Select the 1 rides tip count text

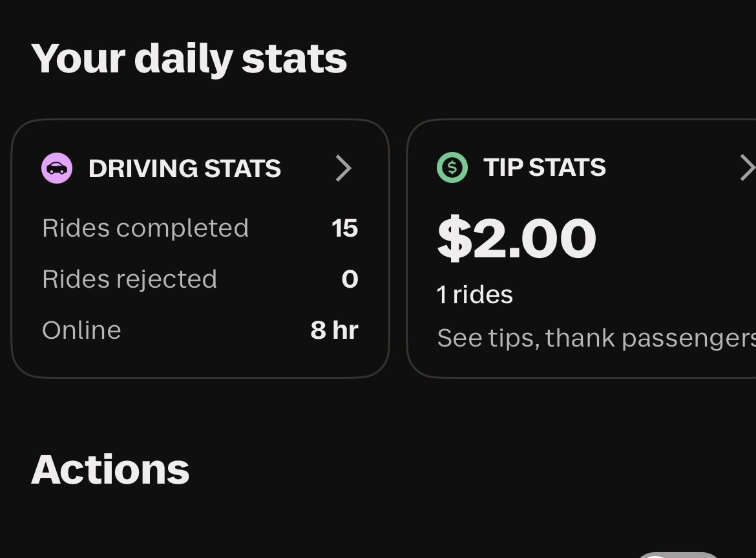[475, 295]
